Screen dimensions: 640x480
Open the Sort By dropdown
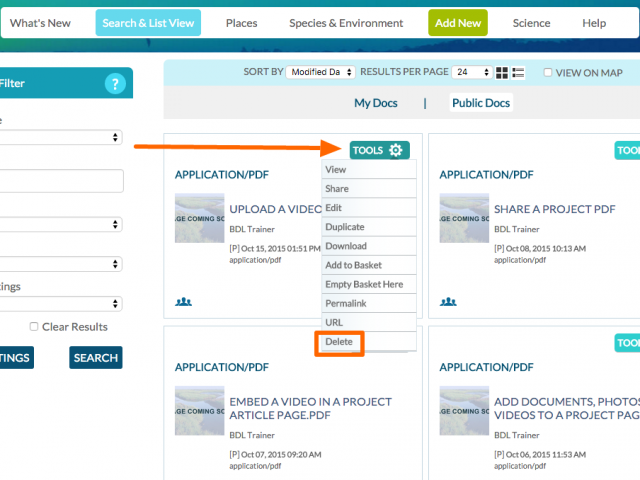[x=320, y=72]
